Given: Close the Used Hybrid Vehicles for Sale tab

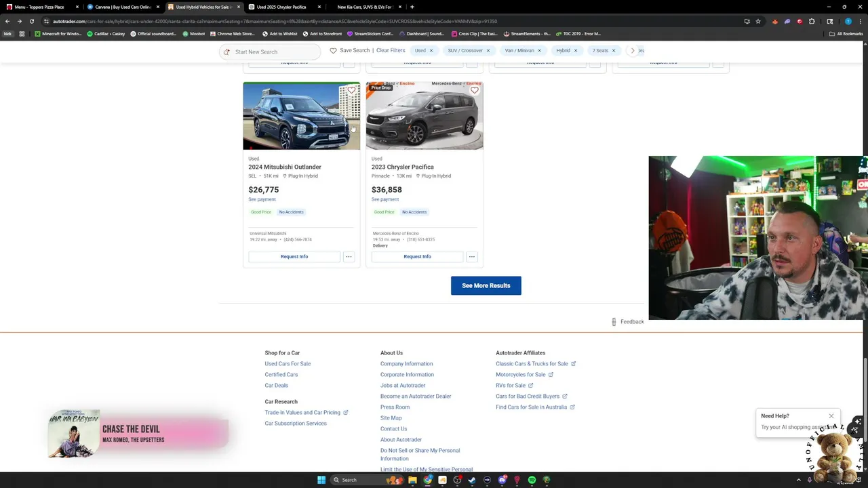Looking at the screenshot, I should 238,7.
